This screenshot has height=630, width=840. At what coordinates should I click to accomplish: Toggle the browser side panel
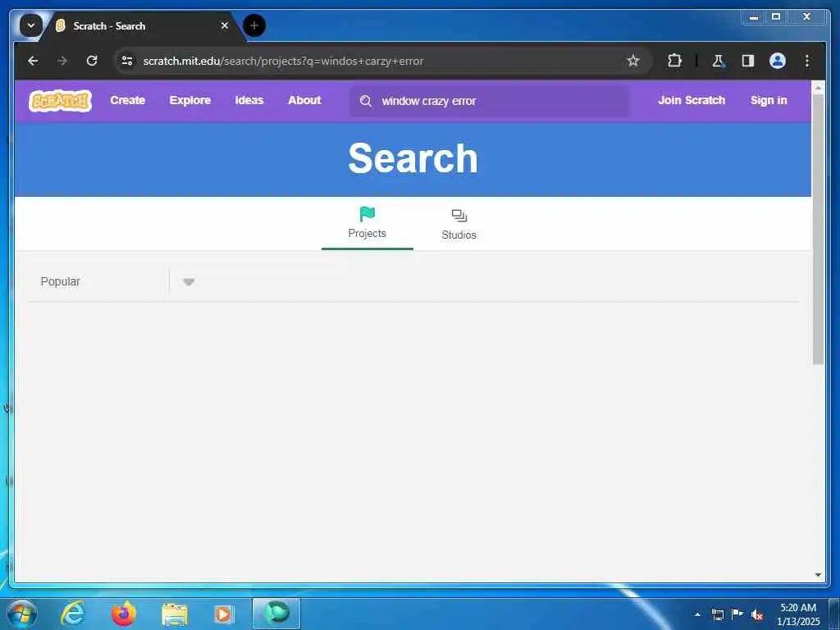pos(748,61)
